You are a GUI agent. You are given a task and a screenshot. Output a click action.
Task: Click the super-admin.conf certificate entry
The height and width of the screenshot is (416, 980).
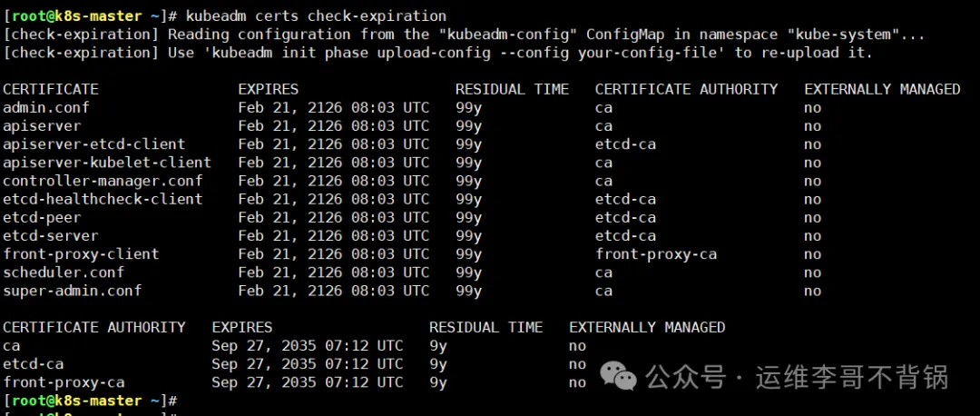73,291
